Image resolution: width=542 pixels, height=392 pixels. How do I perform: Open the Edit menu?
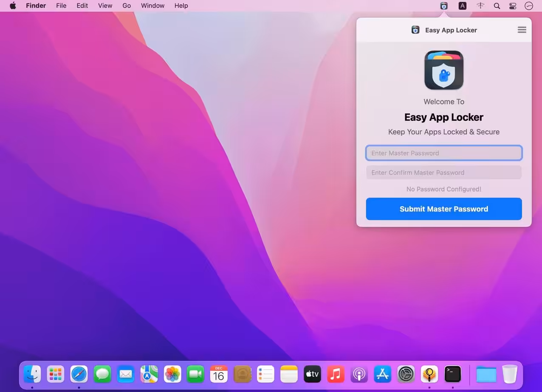(82, 6)
